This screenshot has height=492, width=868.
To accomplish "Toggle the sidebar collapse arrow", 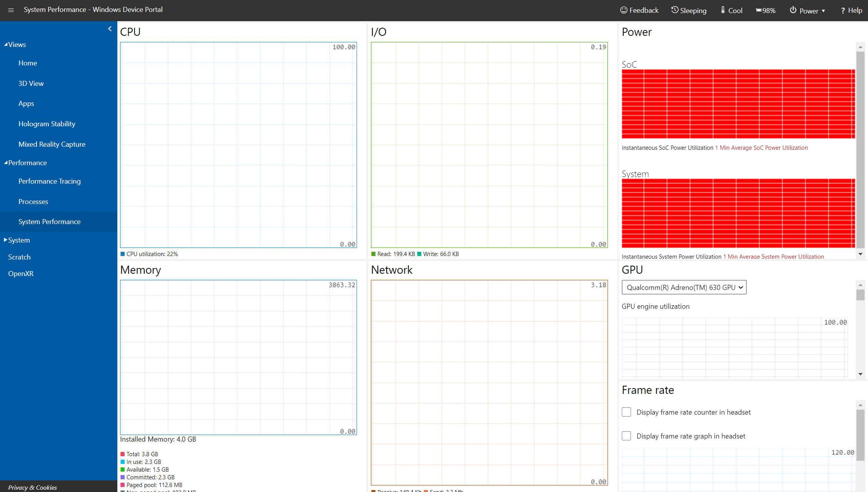I will [x=110, y=28].
